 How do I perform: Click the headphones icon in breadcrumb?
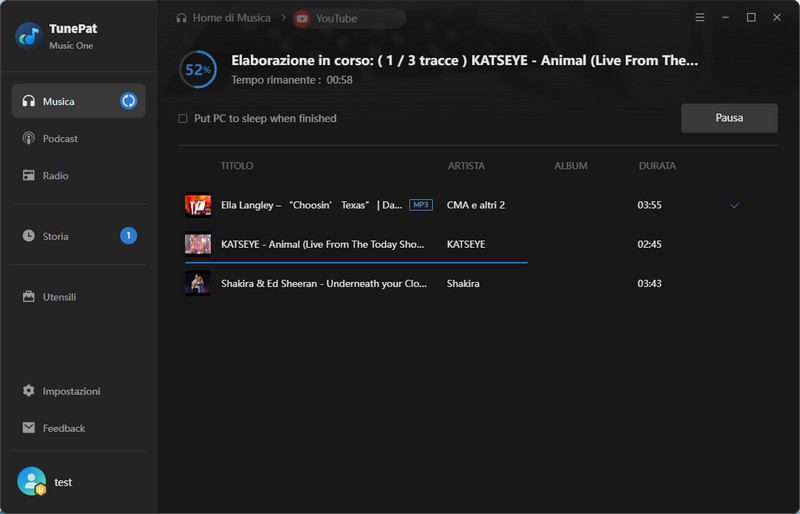point(181,18)
